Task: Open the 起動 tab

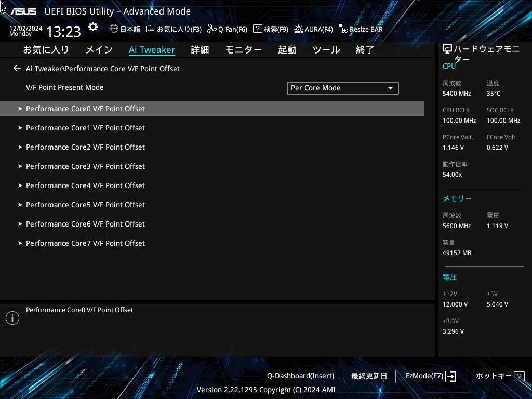Action: coord(287,49)
